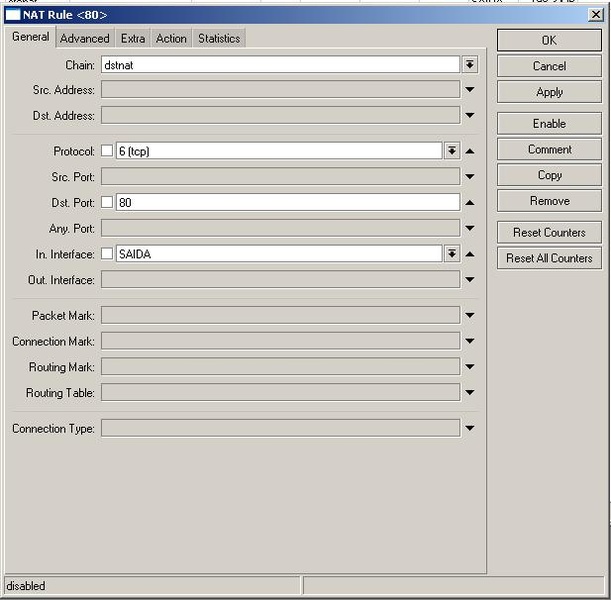Click the disabled Src. Address field
Image resolution: width=611 pixels, height=600 pixels.
280,90
